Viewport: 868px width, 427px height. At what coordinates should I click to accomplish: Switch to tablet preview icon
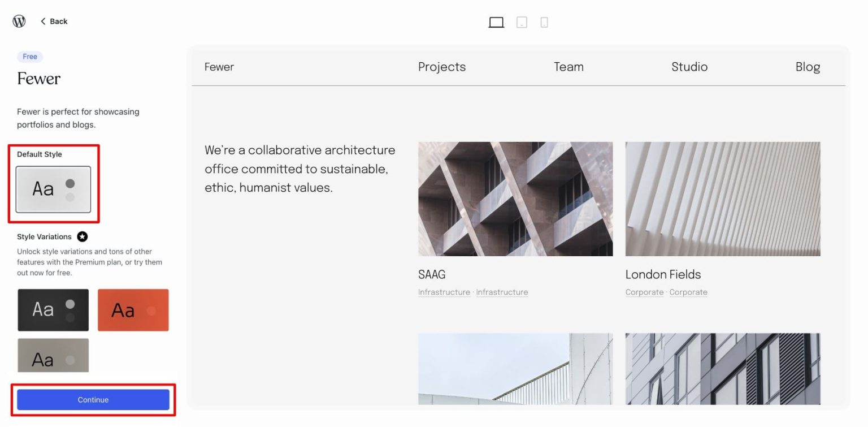coord(521,21)
